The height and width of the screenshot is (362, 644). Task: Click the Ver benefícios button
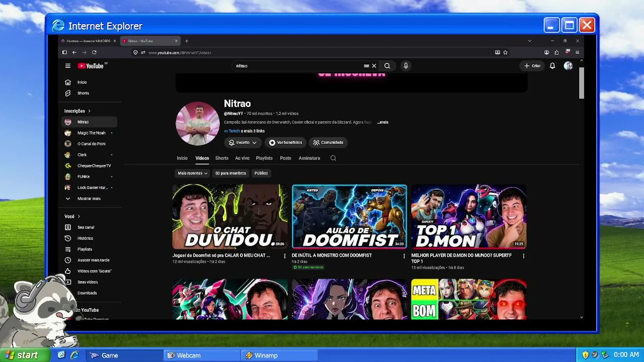(x=285, y=143)
